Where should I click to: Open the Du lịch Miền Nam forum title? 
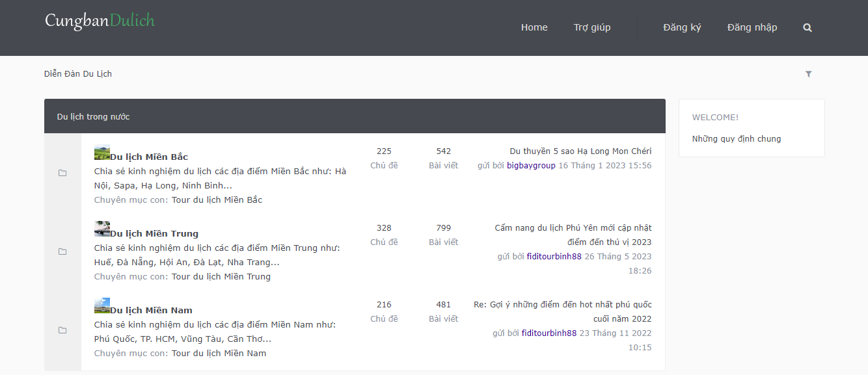point(151,310)
